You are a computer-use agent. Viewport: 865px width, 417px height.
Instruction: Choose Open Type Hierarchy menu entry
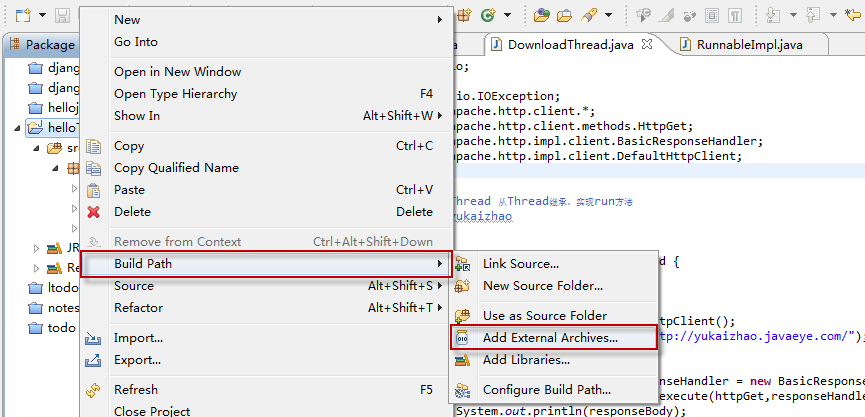click(176, 94)
